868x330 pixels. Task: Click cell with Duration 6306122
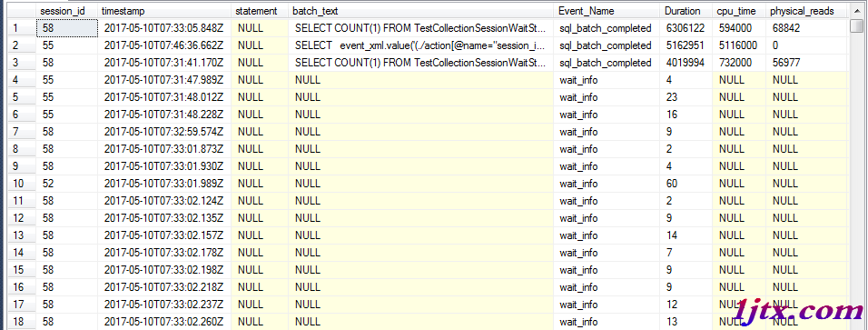pos(686,28)
